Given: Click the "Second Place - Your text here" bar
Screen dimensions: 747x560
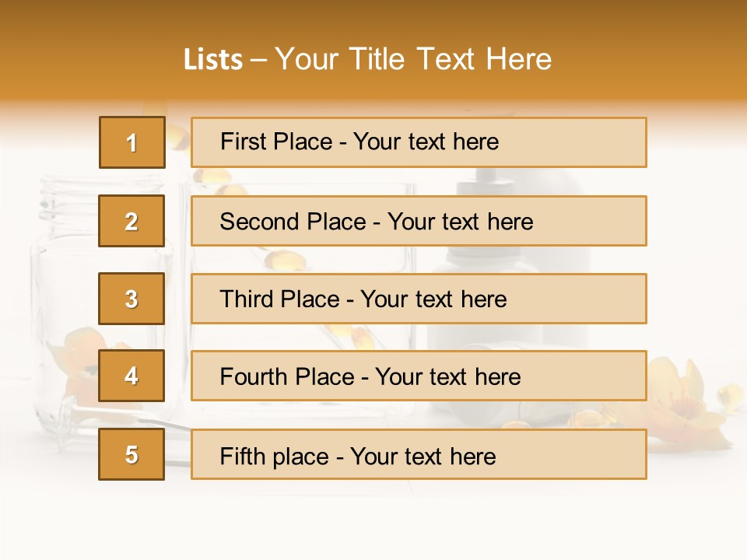Looking at the screenshot, I should [419, 221].
